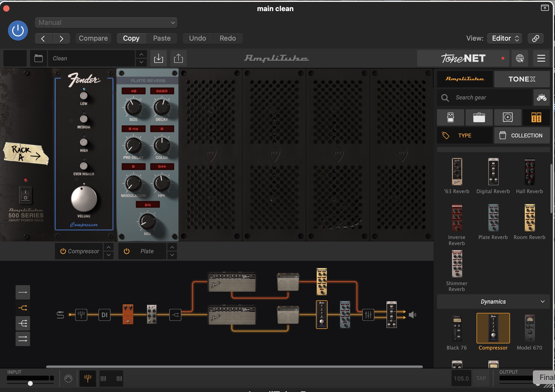Image resolution: width=555 pixels, height=392 pixels.
Task: Click the Fender Compressor HIGH button
Action: 84,142
